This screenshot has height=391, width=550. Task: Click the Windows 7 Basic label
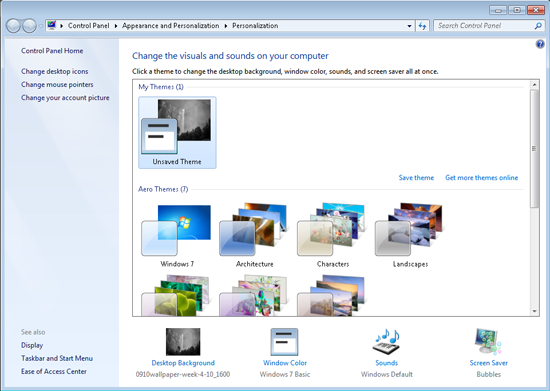point(285,375)
